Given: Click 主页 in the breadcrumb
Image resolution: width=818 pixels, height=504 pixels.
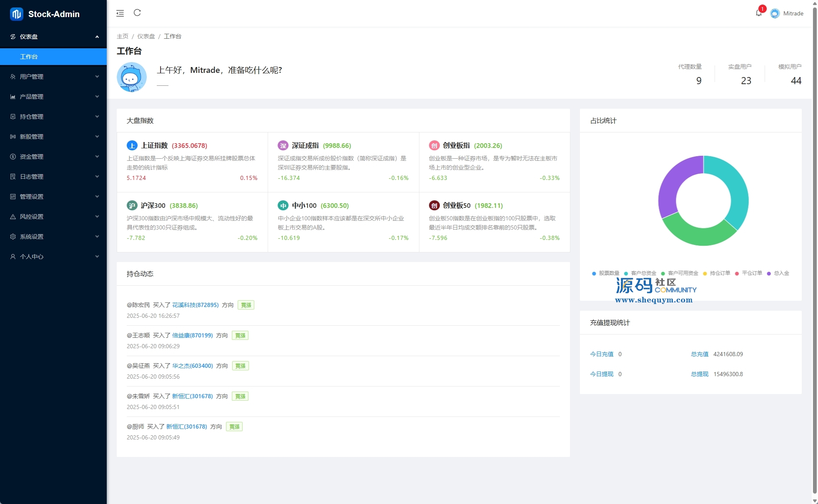Looking at the screenshot, I should 123,36.
